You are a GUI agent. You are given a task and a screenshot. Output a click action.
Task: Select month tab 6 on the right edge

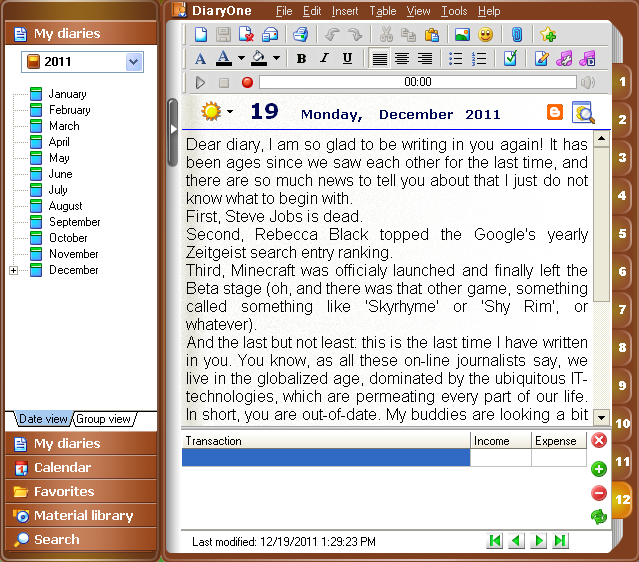(622, 271)
